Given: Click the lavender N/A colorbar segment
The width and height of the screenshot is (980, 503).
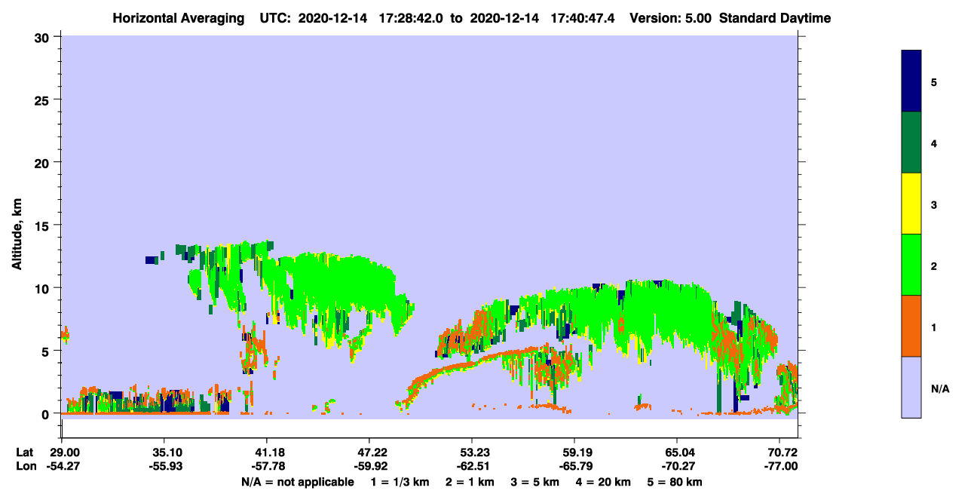Looking at the screenshot, I should [911, 387].
